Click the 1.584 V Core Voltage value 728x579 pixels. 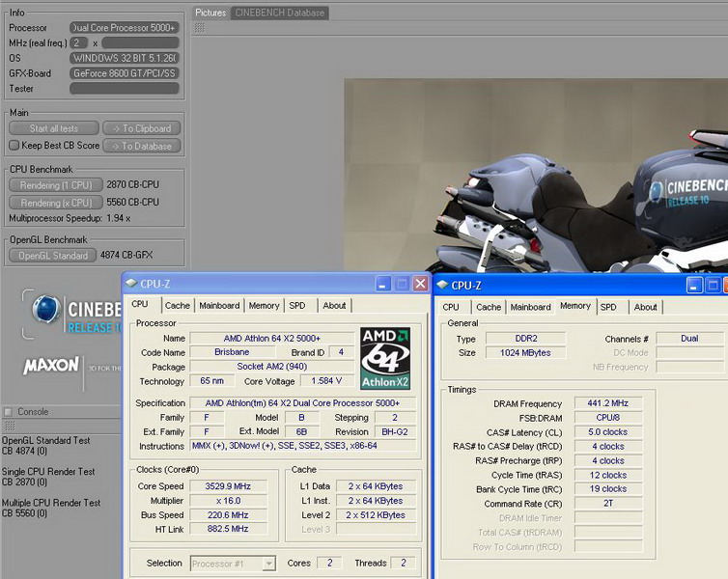(327, 381)
